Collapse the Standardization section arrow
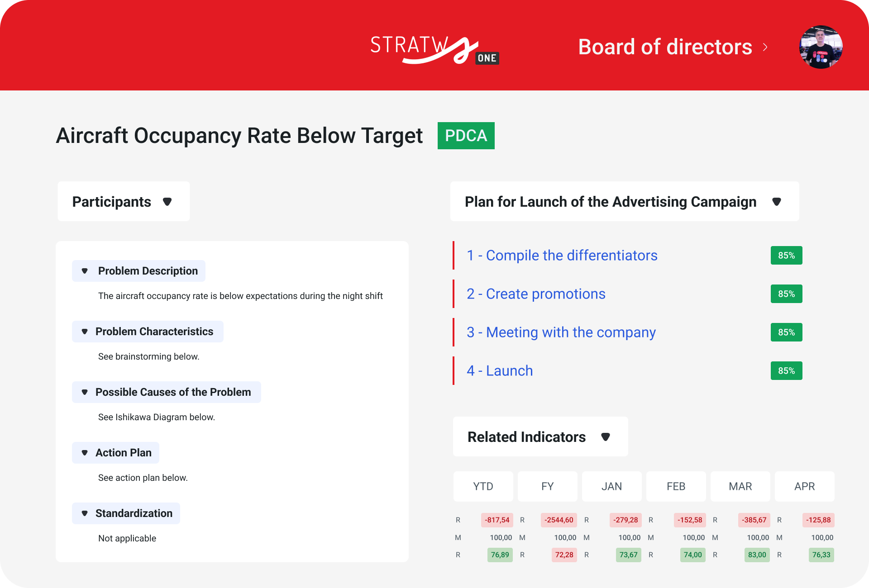869x588 pixels. (x=85, y=513)
